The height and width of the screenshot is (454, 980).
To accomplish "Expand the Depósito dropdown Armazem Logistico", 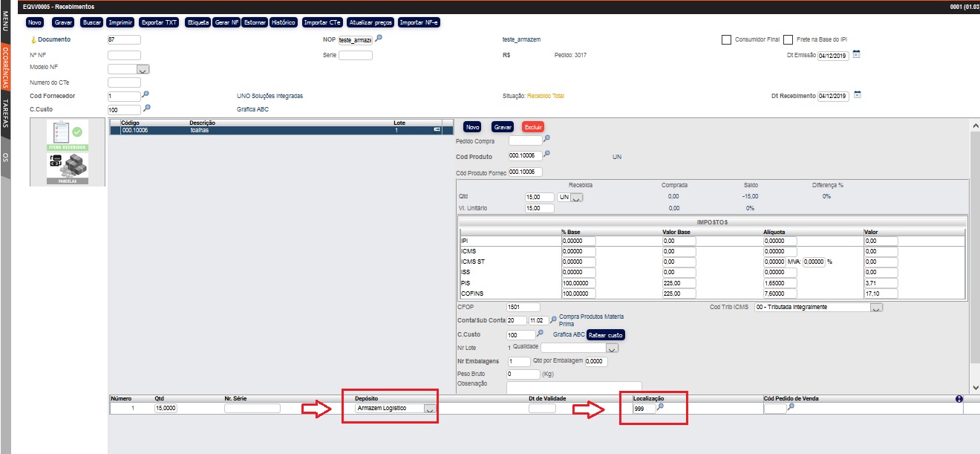I will [x=430, y=409].
